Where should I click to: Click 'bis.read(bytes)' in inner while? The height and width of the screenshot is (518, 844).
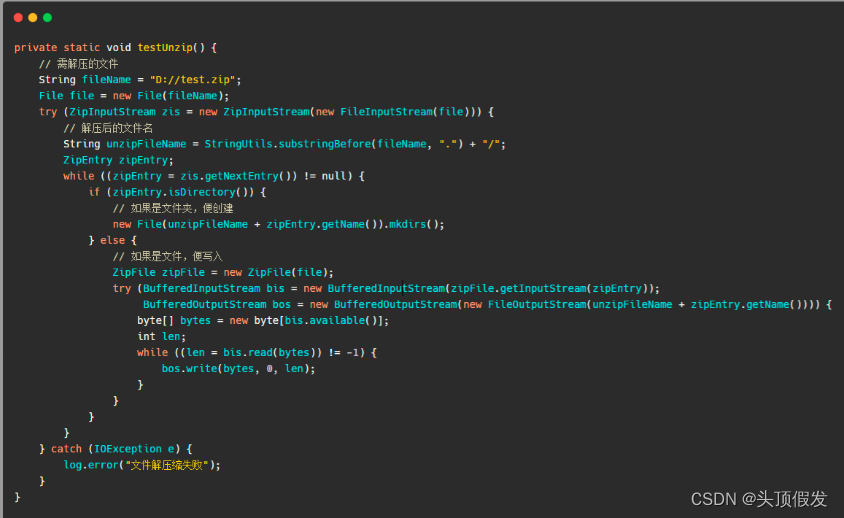point(269,353)
